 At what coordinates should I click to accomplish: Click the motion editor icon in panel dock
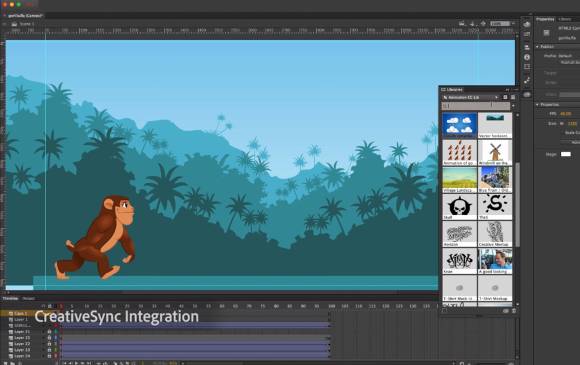point(527,80)
